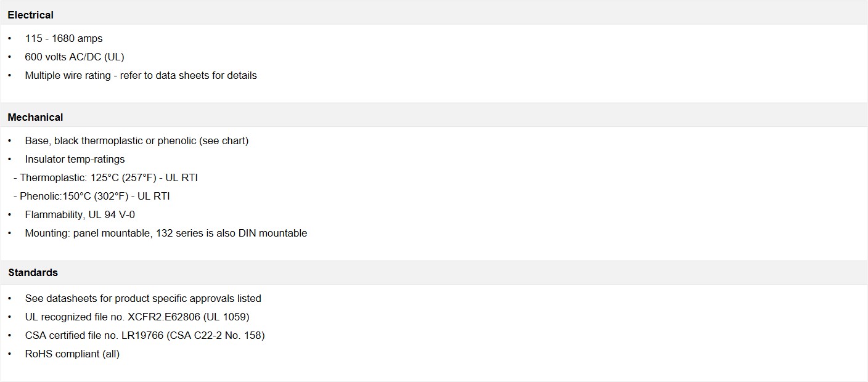The height and width of the screenshot is (382, 868).
Task: Click the Thermoplastic 125°C rating line
Action: pyautogui.click(x=105, y=177)
